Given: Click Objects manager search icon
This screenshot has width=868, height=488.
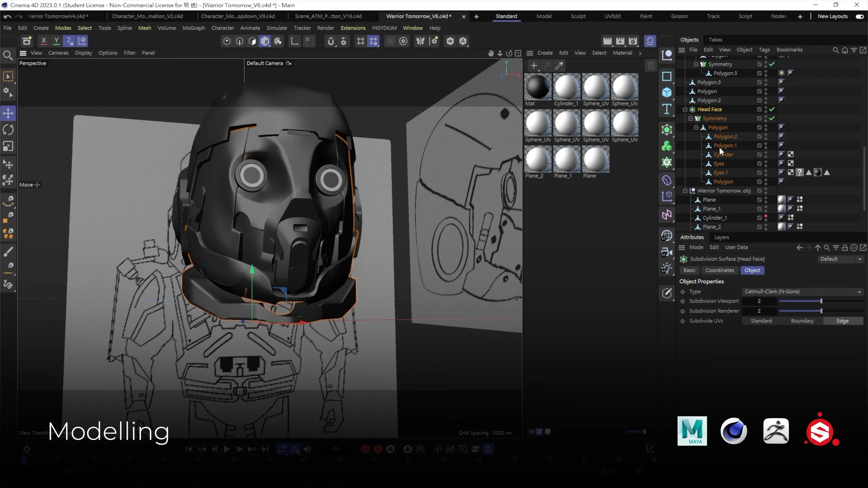Looking at the screenshot, I should point(835,50).
